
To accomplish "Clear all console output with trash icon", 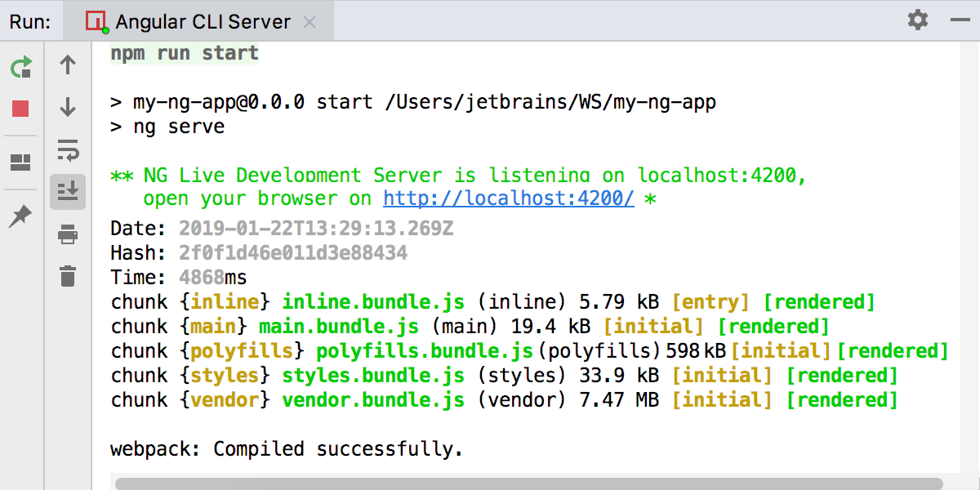I will pyautogui.click(x=68, y=276).
